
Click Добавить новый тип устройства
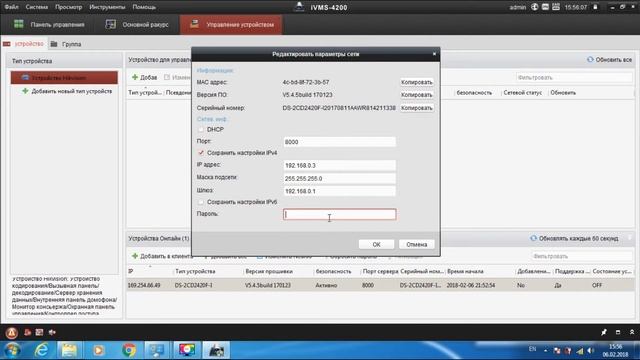[x=67, y=91]
